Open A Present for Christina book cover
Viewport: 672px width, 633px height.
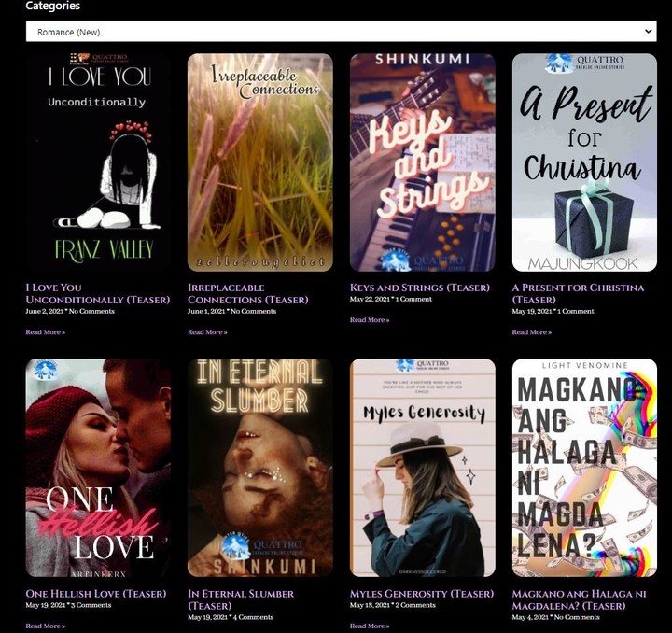pos(584,162)
